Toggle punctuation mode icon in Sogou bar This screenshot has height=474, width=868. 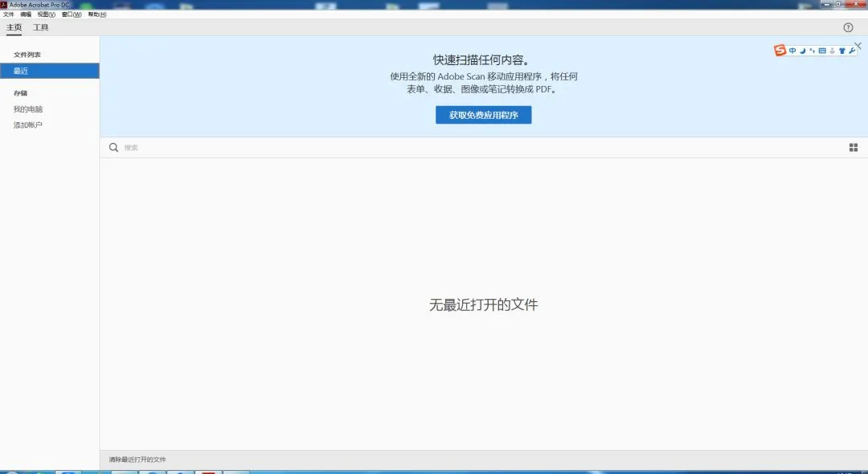tap(812, 51)
